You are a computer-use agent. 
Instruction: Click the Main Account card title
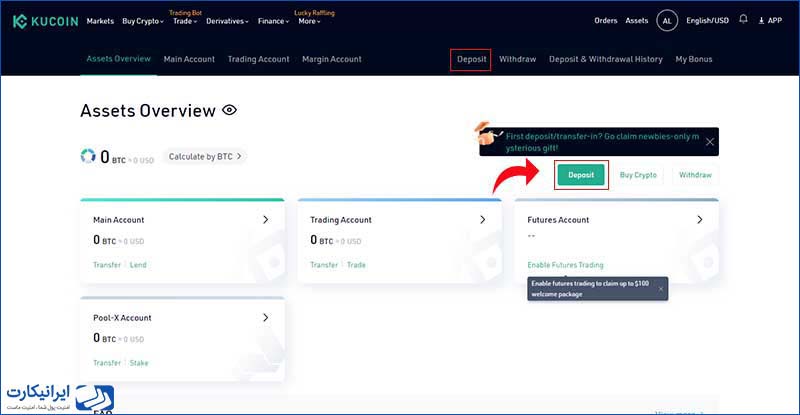click(x=118, y=220)
